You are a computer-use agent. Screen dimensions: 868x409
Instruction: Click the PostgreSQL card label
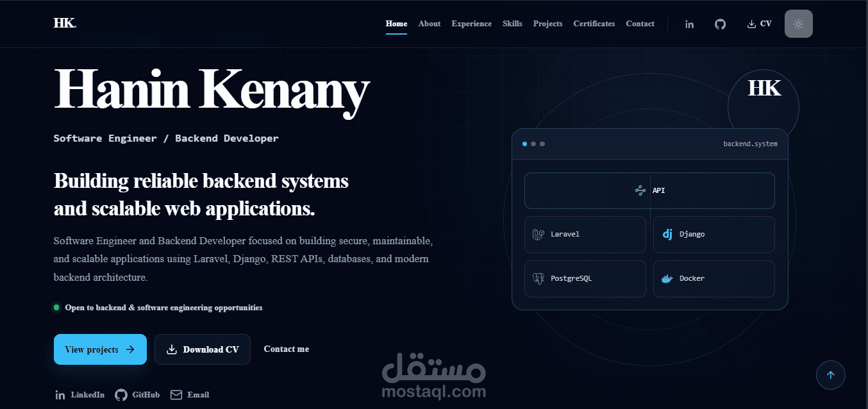[572, 279]
